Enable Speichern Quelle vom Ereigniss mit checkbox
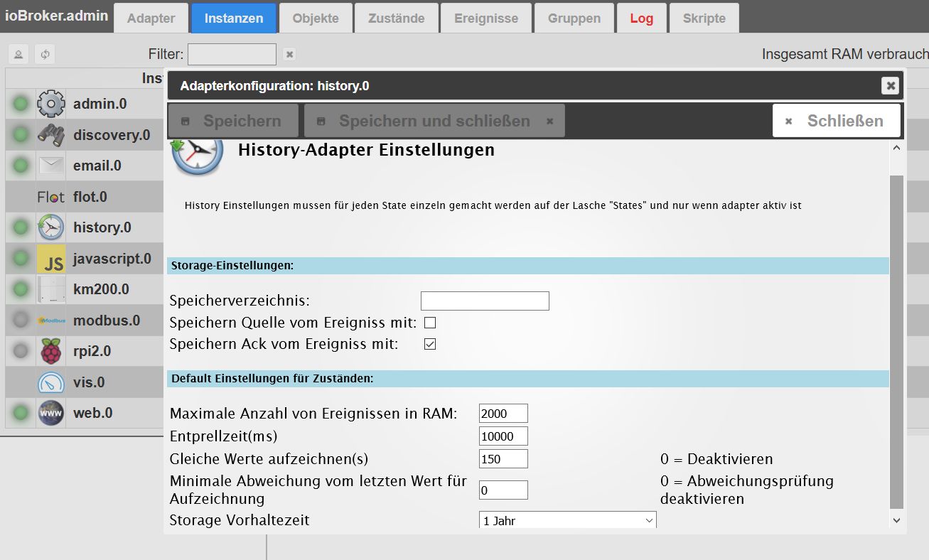The image size is (929, 560). click(x=429, y=323)
